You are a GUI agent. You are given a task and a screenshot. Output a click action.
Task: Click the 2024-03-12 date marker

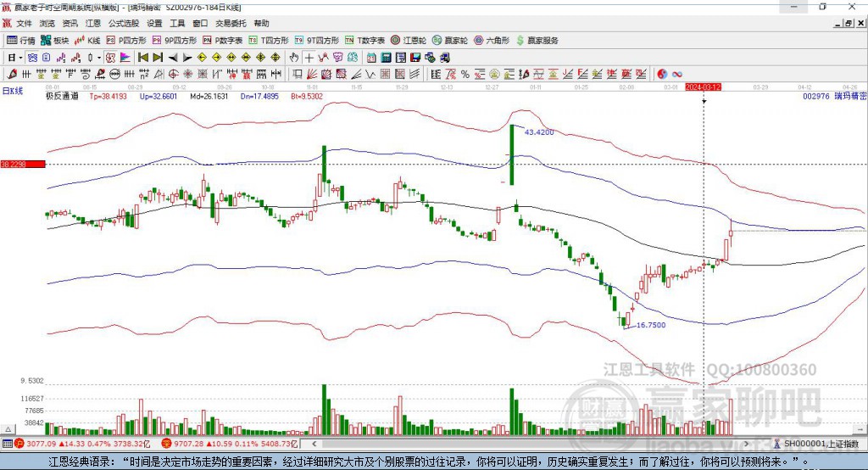pos(704,87)
